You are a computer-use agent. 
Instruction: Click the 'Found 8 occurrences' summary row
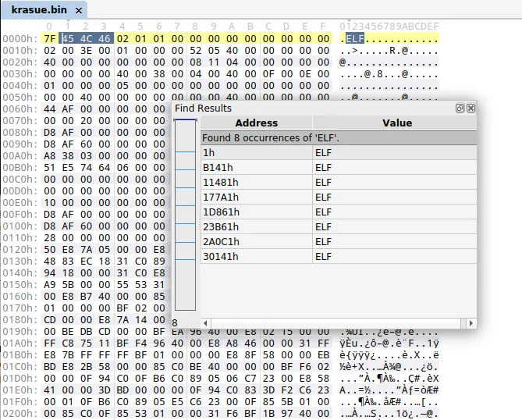[x=339, y=138]
